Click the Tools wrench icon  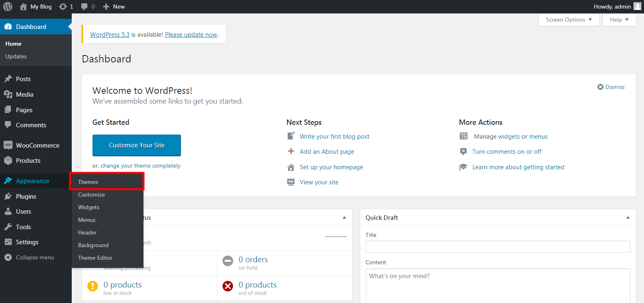point(8,227)
